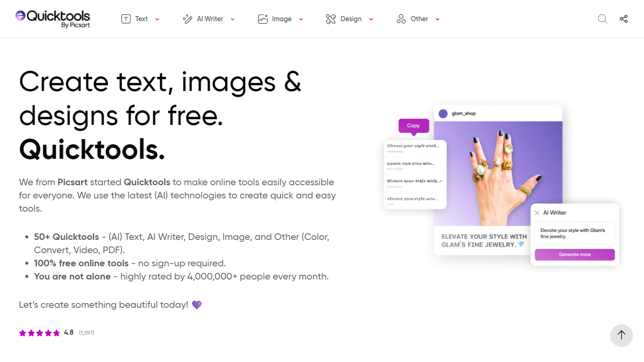
Task: Click the jewelry hand preview image
Action: point(498,173)
